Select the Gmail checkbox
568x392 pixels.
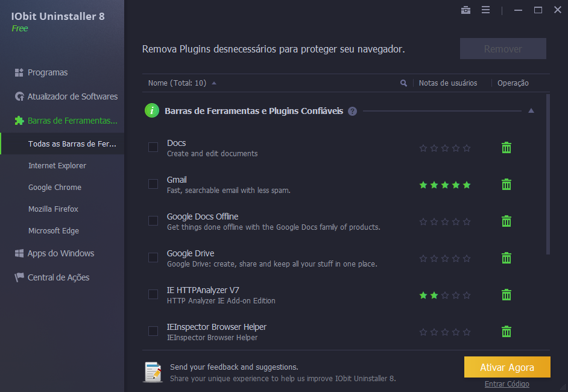click(153, 184)
